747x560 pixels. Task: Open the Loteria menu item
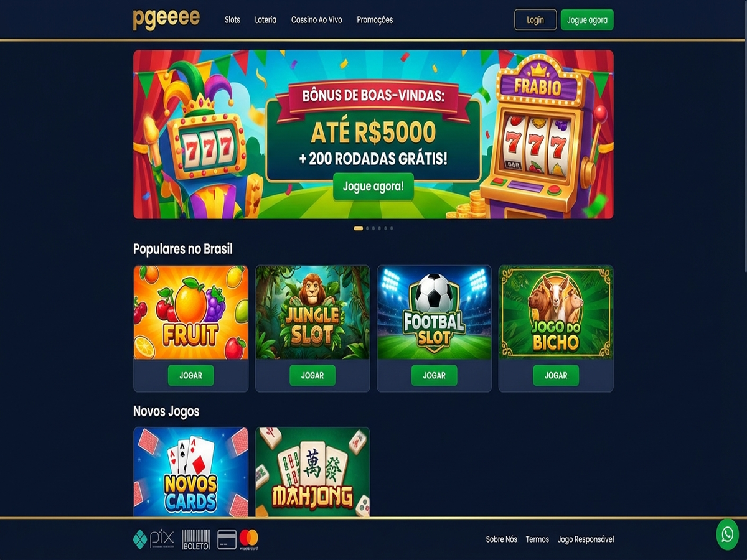(266, 20)
